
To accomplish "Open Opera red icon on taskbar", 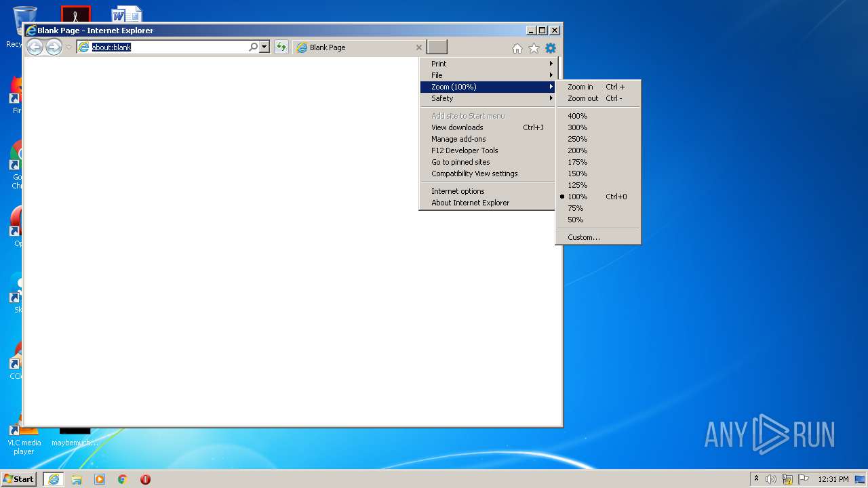I will click(145, 479).
